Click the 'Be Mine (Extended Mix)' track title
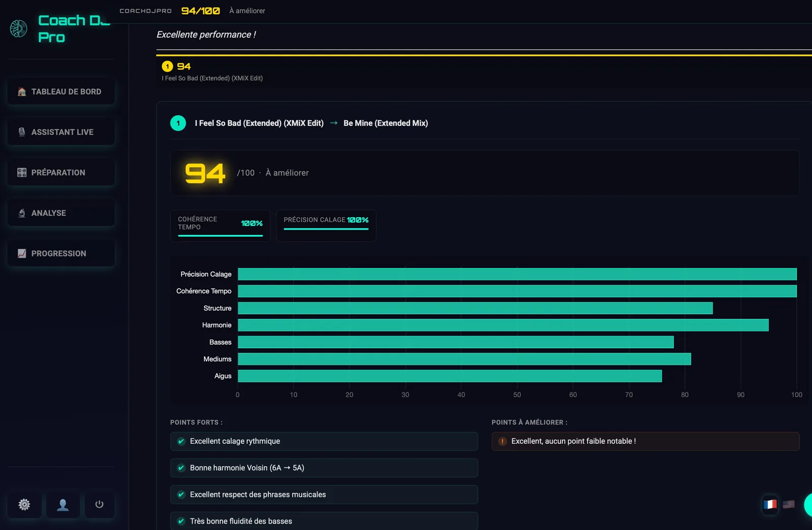Image resolution: width=812 pixels, height=530 pixels. pyautogui.click(x=386, y=123)
